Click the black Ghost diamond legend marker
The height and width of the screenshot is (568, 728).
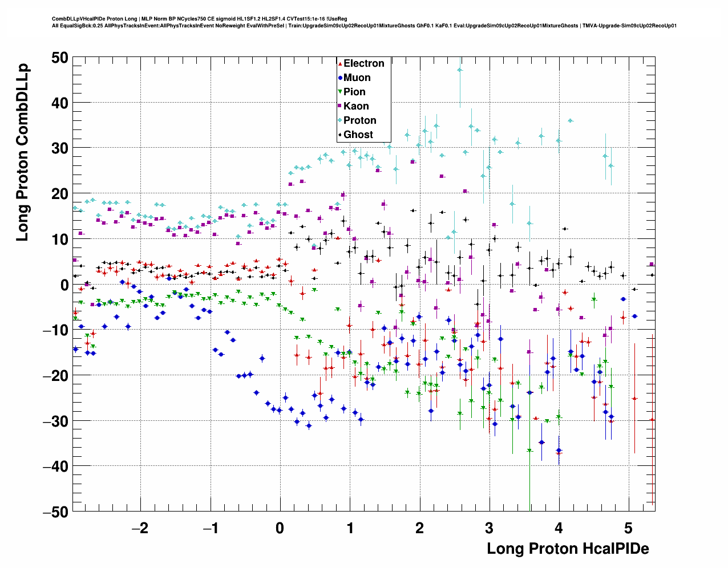coord(340,135)
